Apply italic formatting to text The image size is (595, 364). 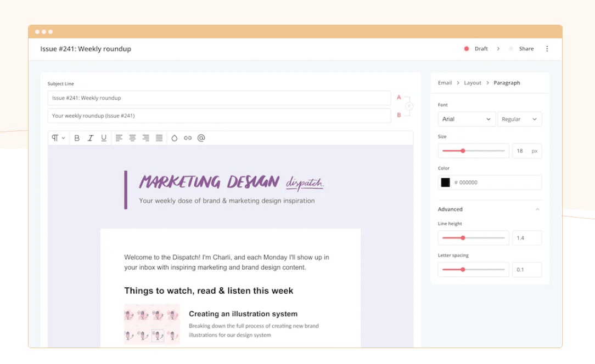(91, 138)
